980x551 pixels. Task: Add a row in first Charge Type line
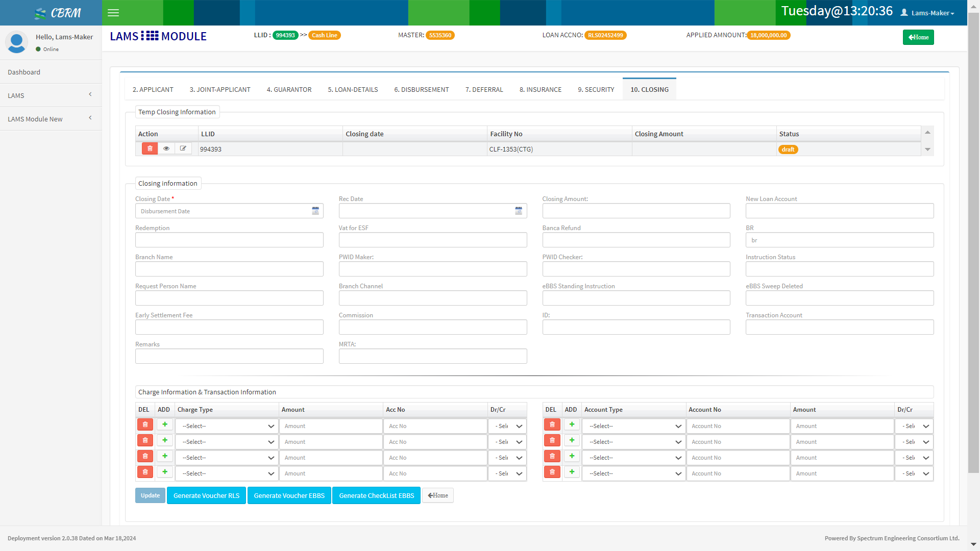[165, 424]
